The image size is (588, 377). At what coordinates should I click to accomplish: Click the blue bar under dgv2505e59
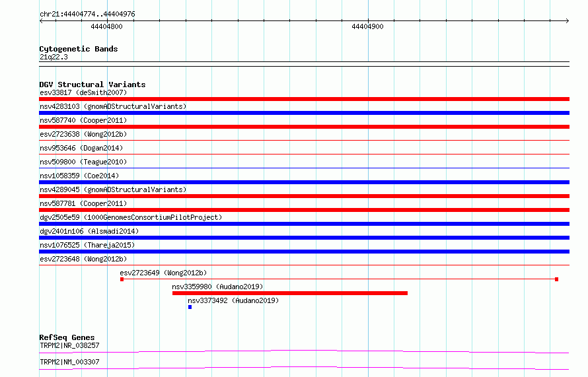[304, 224]
